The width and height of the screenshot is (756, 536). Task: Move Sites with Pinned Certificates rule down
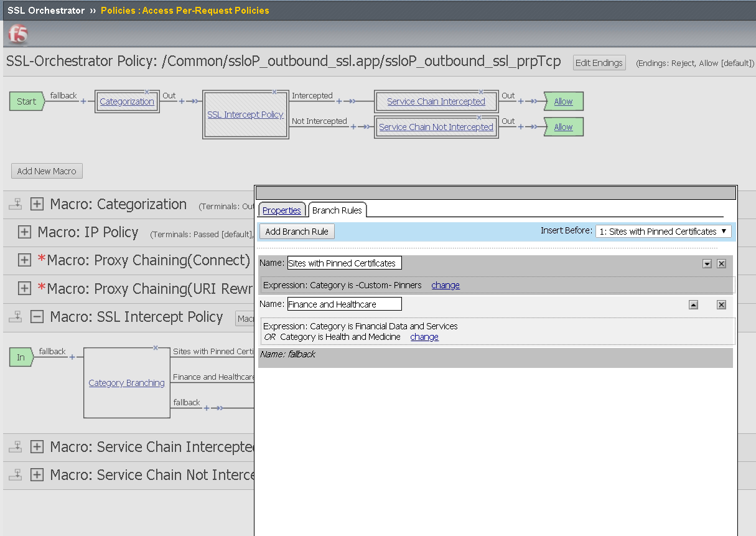(x=707, y=264)
